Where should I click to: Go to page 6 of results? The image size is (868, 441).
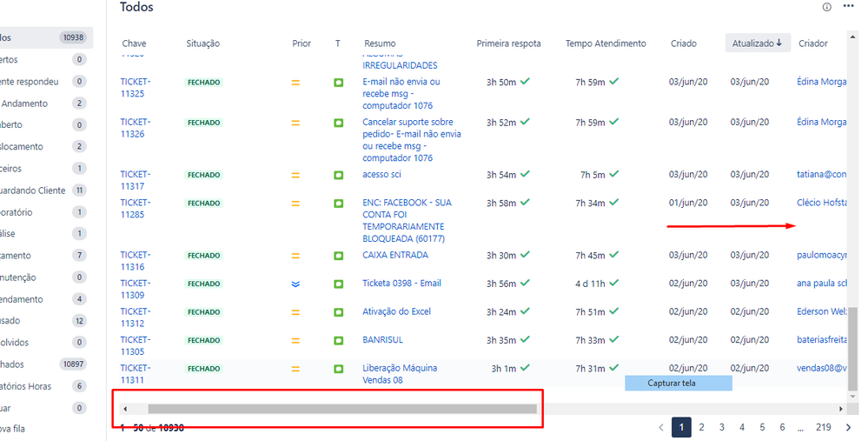coord(782,427)
